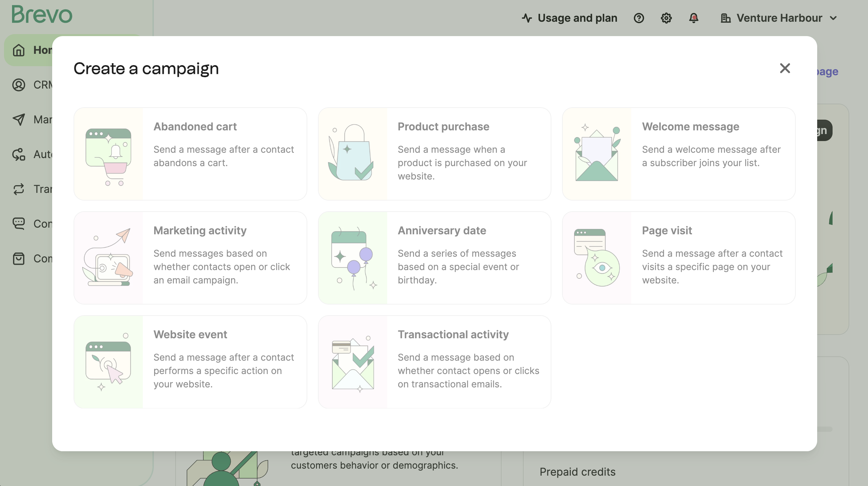868x486 pixels.
Task: Go to the Brevo home via the logo
Action: [42, 14]
